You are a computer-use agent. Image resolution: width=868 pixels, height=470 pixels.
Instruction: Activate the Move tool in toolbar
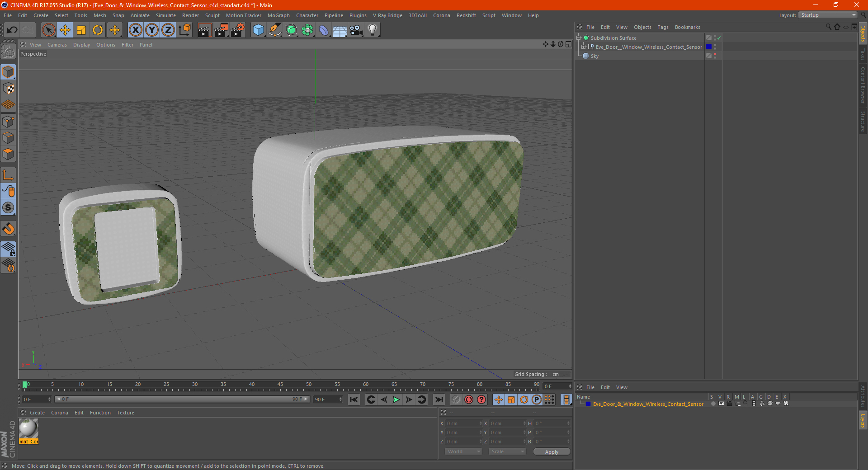click(65, 30)
